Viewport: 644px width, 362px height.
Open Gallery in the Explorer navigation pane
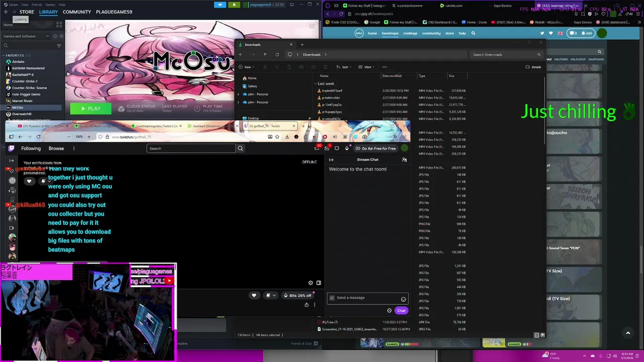click(x=253, y=86)
